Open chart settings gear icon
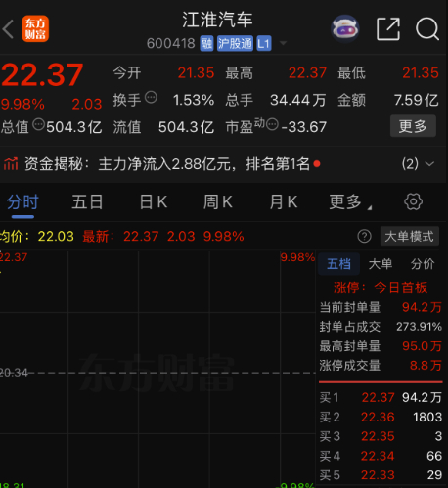The height and width of the screenshot is (488, 448). pyautogui.click(x=413, y=201)
